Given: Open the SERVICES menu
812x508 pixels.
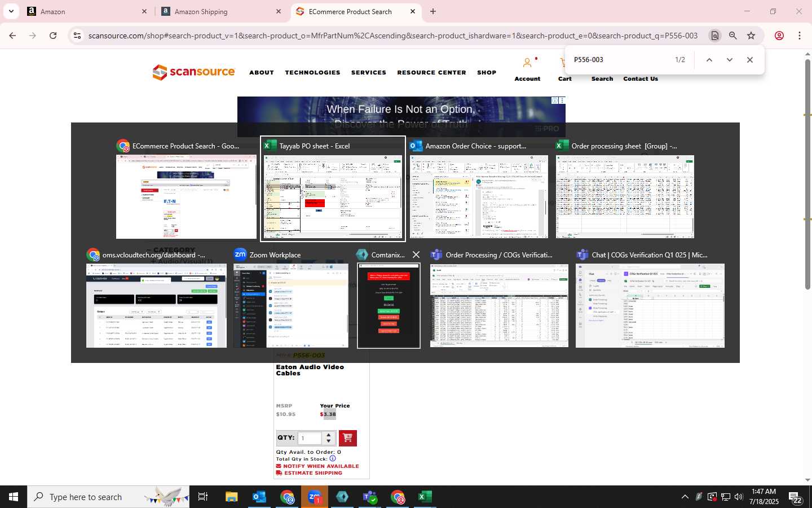Looking at the screenshot, I should [x=369, y=73].
